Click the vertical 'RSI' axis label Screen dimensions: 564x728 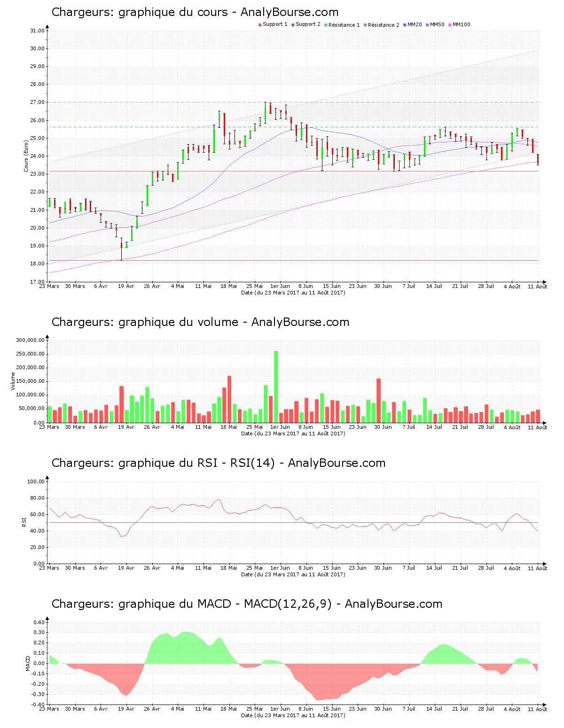tap(24, 522)
